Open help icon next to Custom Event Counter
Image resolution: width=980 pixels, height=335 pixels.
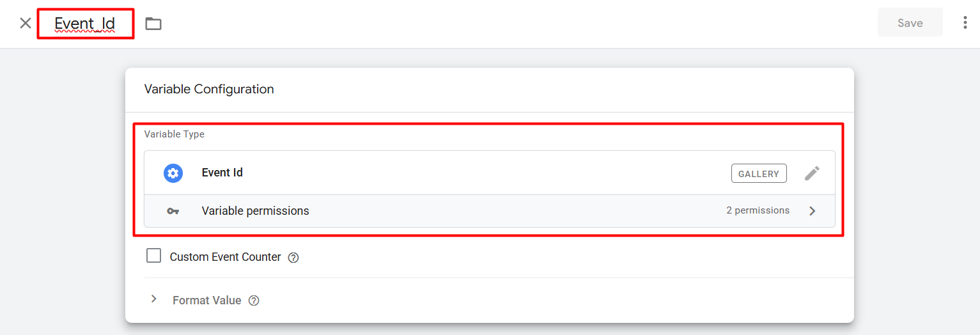[x=293, y=258]
